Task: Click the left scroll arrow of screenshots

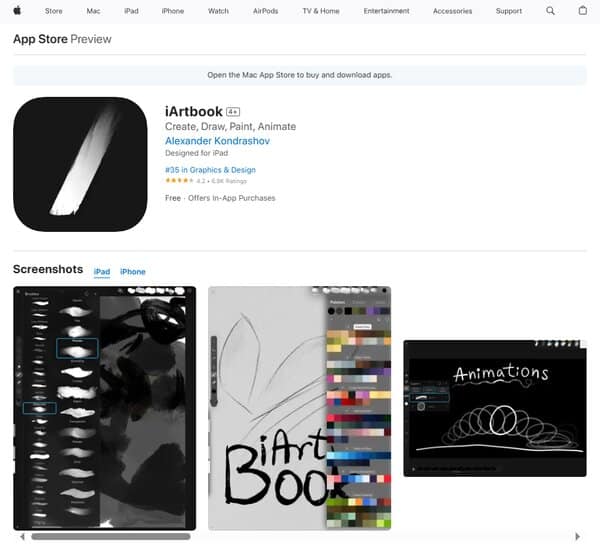Action: click(x=22, y=537)
